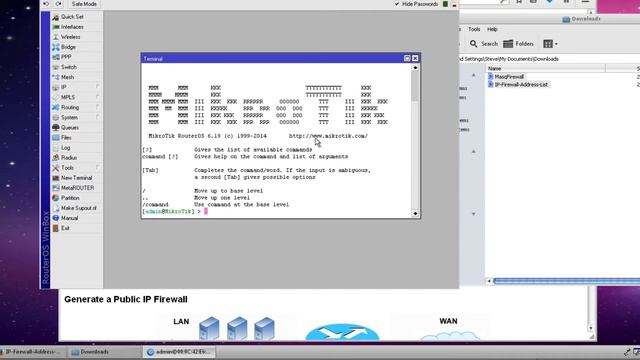Open the Mesh section icon
Image resolution: width=640 pixels, height=360 pixels.
click(56, 77)
